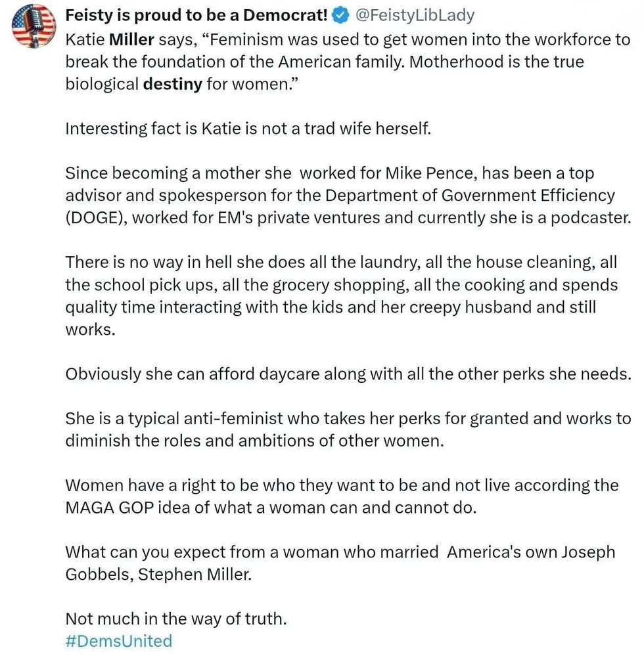Click the bold word Miller
This screenshot has width=644, height=656.
pyautogui.click(x=131, y=40)
